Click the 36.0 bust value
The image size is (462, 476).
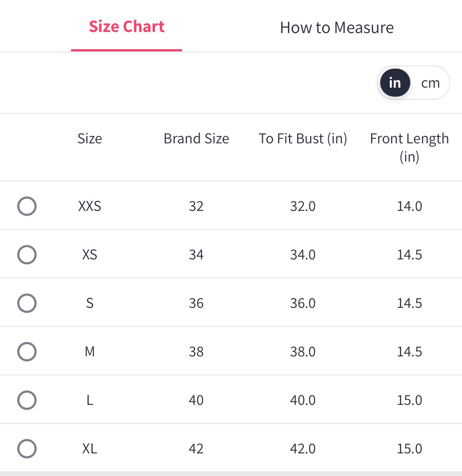pos(303,303)
